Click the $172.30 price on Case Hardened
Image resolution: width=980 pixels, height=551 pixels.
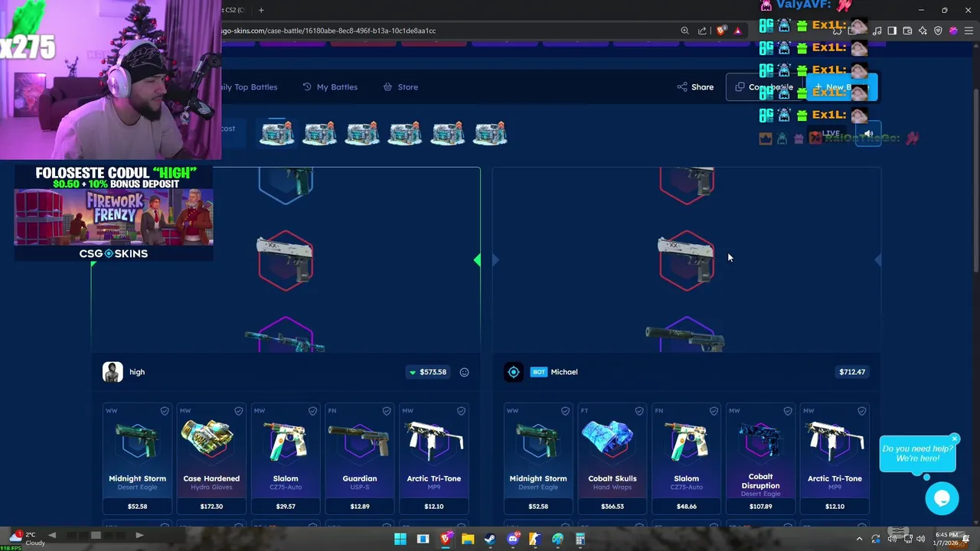(x=211, y=507)
